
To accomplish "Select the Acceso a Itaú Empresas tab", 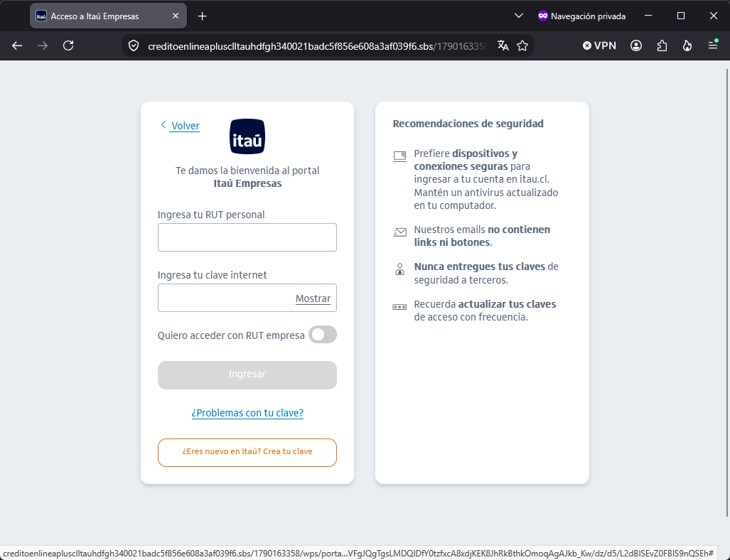I will tap(109, 16).
